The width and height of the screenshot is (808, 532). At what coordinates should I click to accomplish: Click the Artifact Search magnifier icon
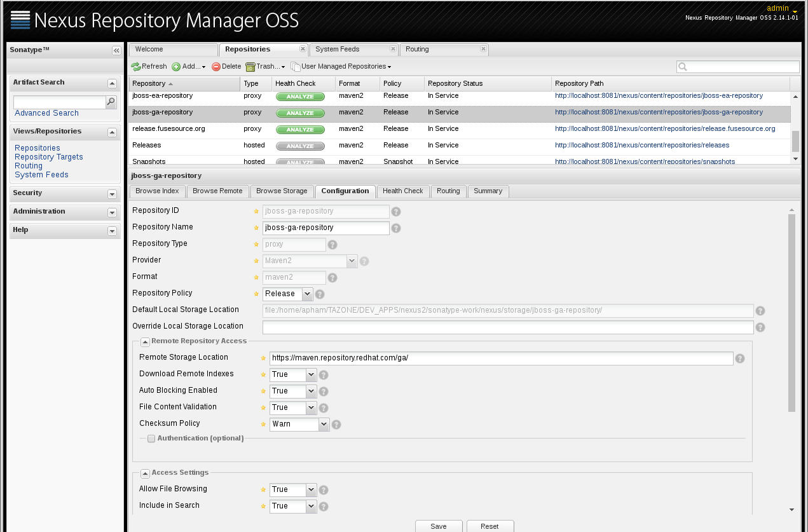click(x=111, y=102)
